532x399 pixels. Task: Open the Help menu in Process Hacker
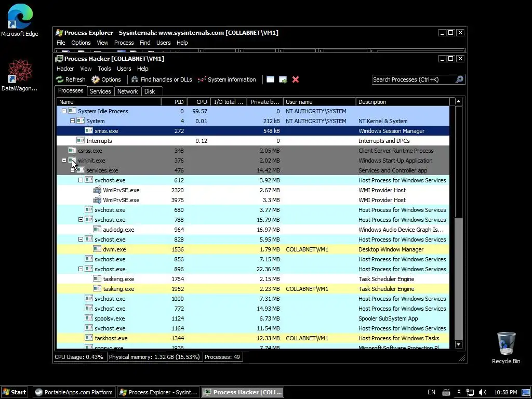(142, 69)
